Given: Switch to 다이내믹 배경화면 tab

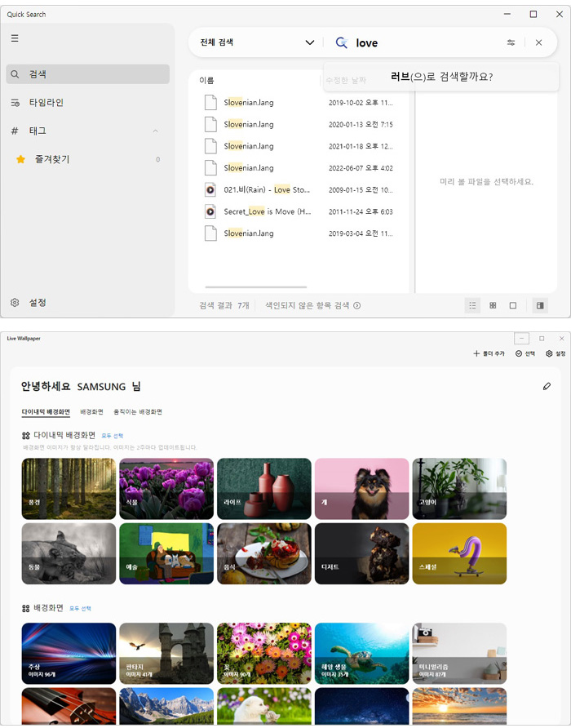Looking at the screenshot, I should [46, 412].
